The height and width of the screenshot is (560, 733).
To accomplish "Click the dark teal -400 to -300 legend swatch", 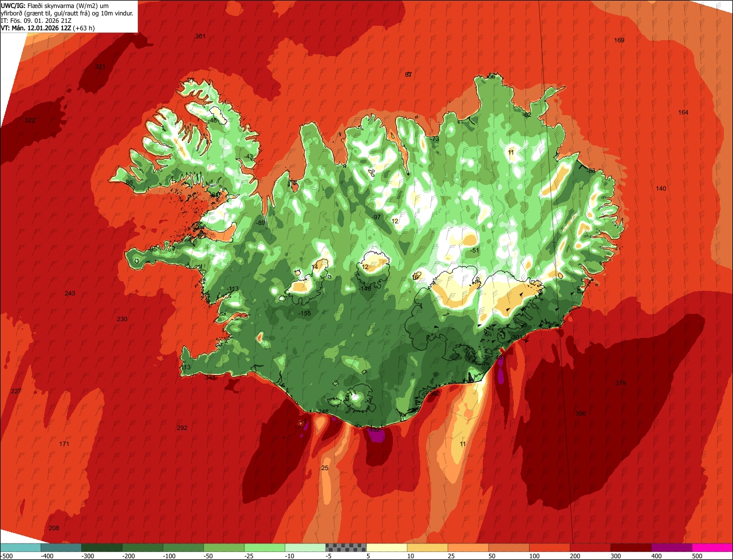I will coord(61,548).
